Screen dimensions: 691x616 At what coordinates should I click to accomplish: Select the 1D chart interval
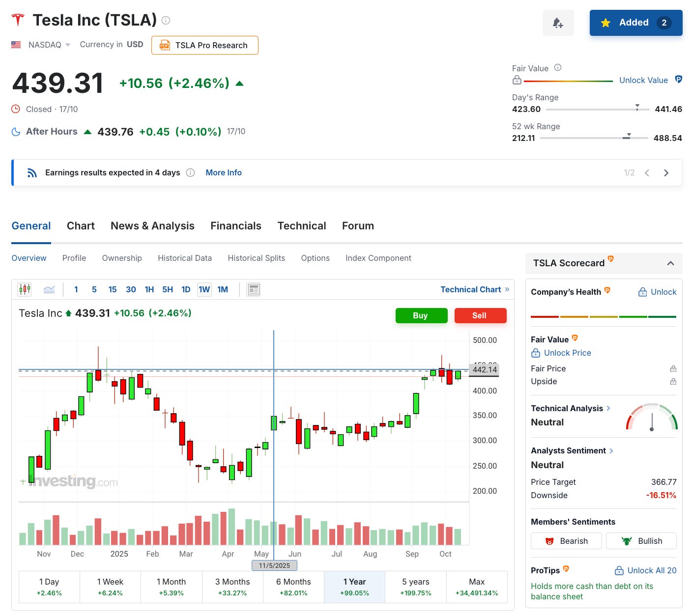click(186, 289)
